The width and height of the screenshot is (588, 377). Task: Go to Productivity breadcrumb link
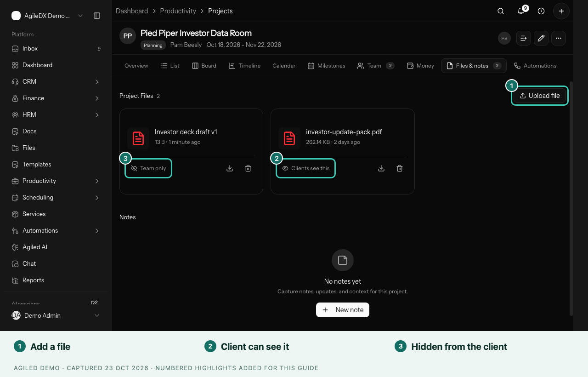coord(178,11)
